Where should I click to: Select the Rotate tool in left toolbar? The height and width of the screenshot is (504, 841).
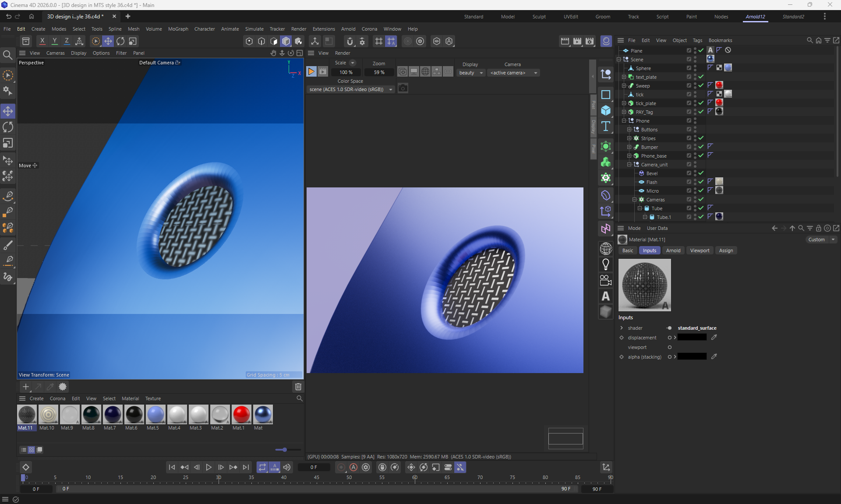pos(8,127)
